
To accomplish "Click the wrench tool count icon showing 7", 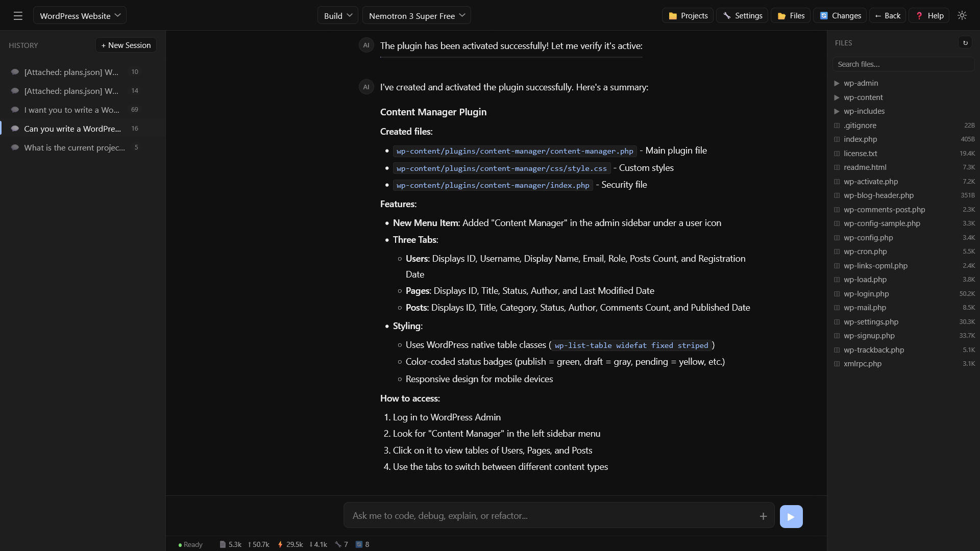I will click(x=338, y=544).
